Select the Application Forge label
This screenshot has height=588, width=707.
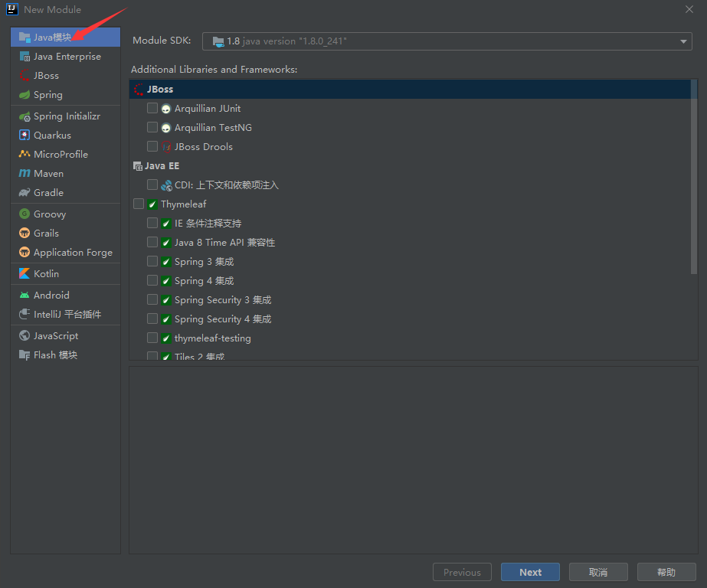click(73, 253)
